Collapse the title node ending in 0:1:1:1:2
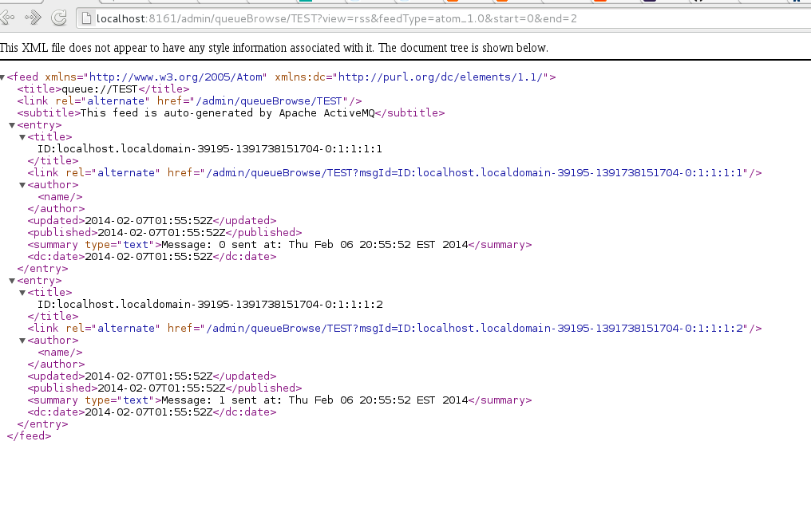 pyautogui.click(x=22, y=293)
